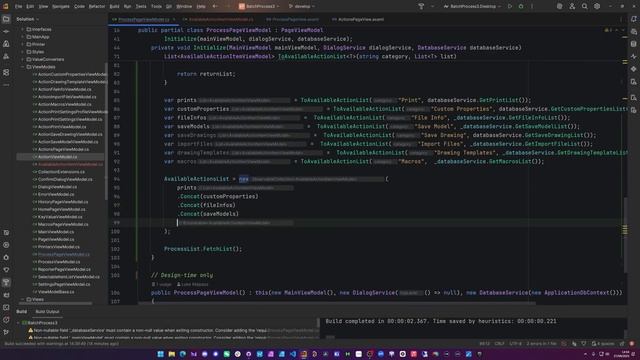The image size is (640, 360).
Task: Click the Build hammer tool window icon
Action: click(x=6, y=282)
